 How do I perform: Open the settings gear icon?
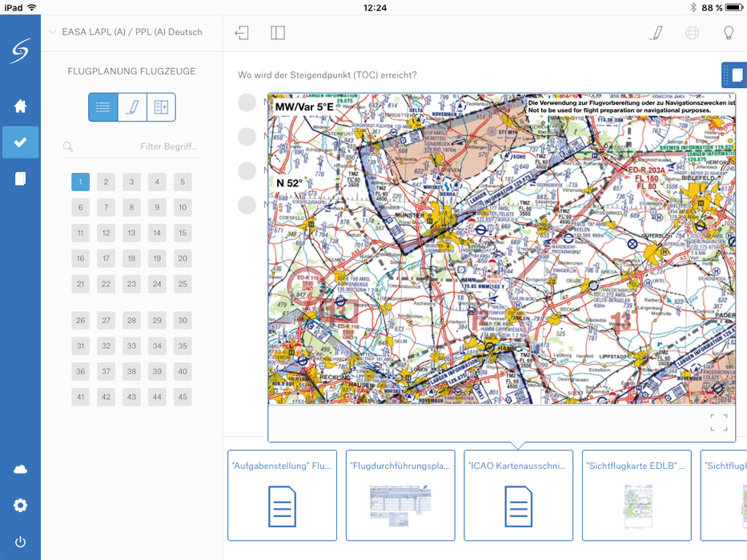20,506
